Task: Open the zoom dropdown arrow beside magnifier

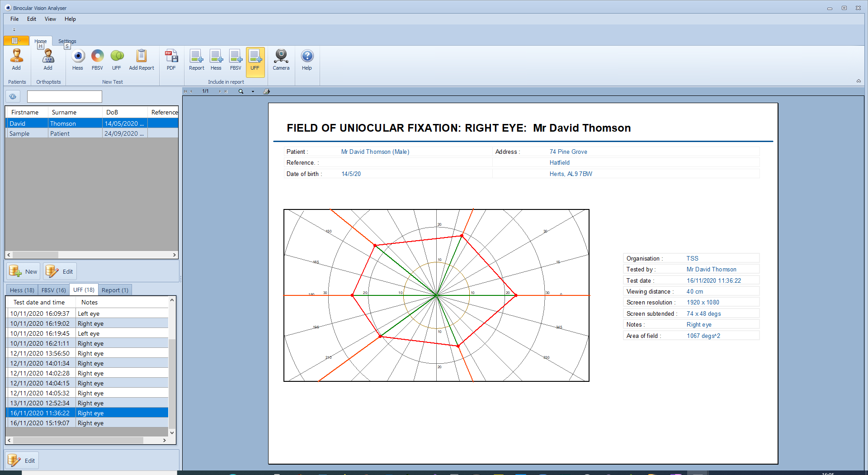Action: tap(253, 91)
